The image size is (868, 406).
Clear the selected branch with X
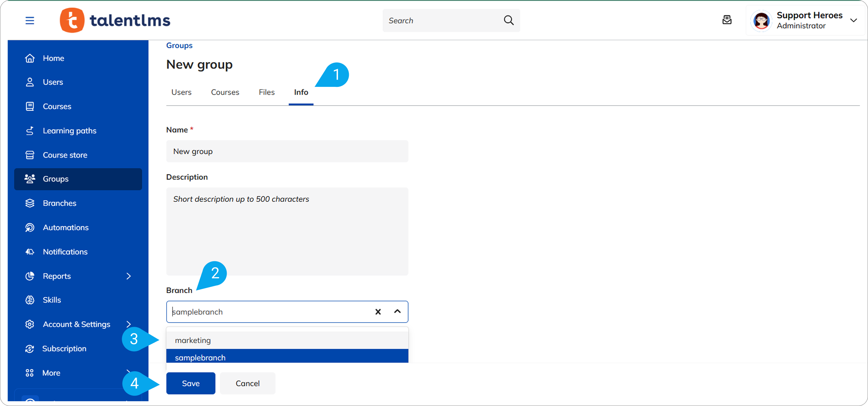(378, 312)
